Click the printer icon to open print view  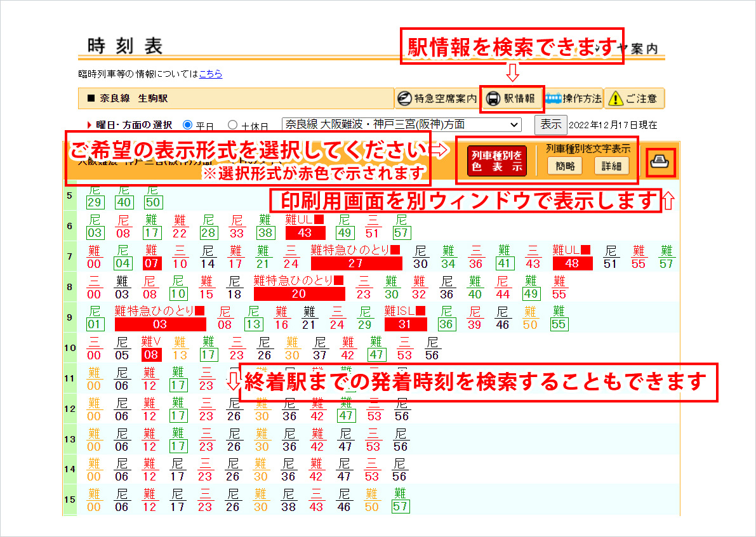tap(660, 162)
